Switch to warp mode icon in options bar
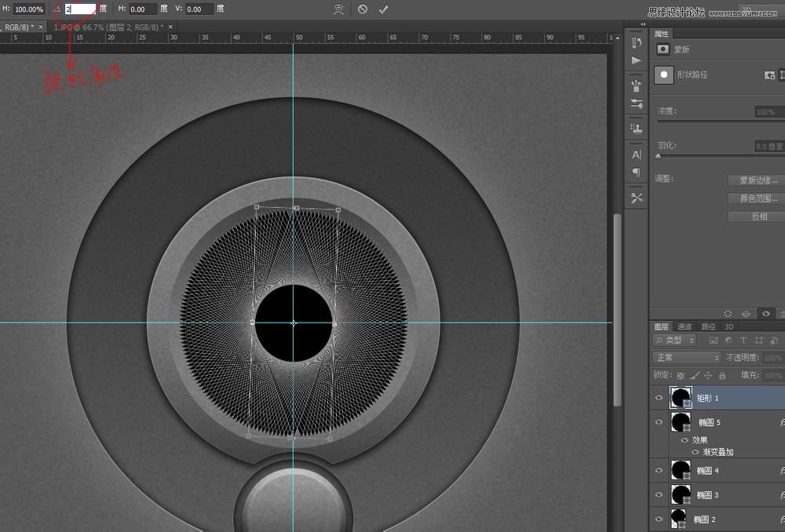Screen dimensions: 785x532 (338, 9)
